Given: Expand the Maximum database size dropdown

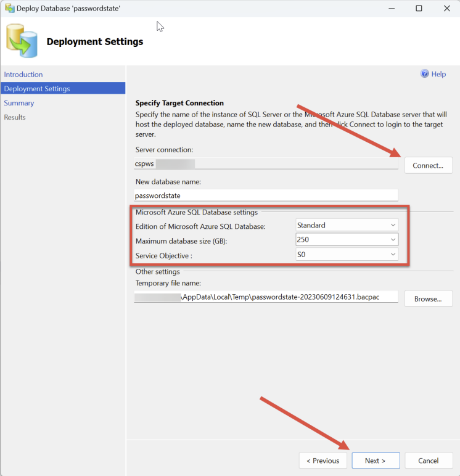Looking at the screenshot, I should click(x=347, y=239).
